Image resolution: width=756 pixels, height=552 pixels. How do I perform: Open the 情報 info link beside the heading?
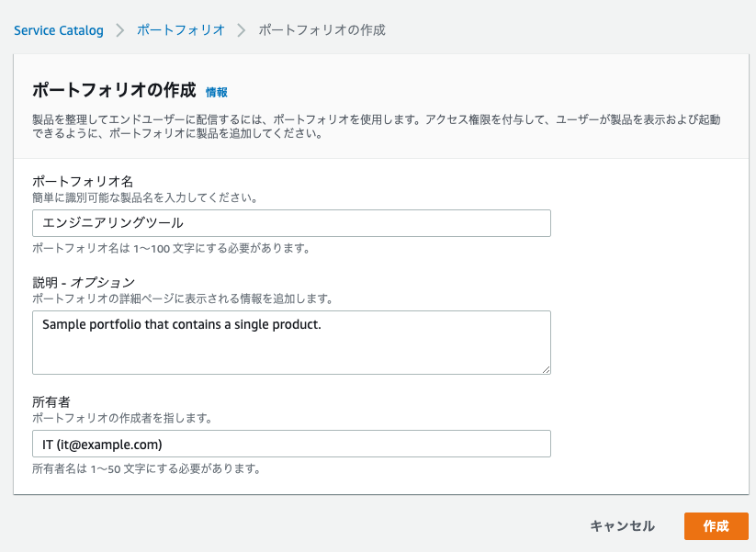[217, 92]
